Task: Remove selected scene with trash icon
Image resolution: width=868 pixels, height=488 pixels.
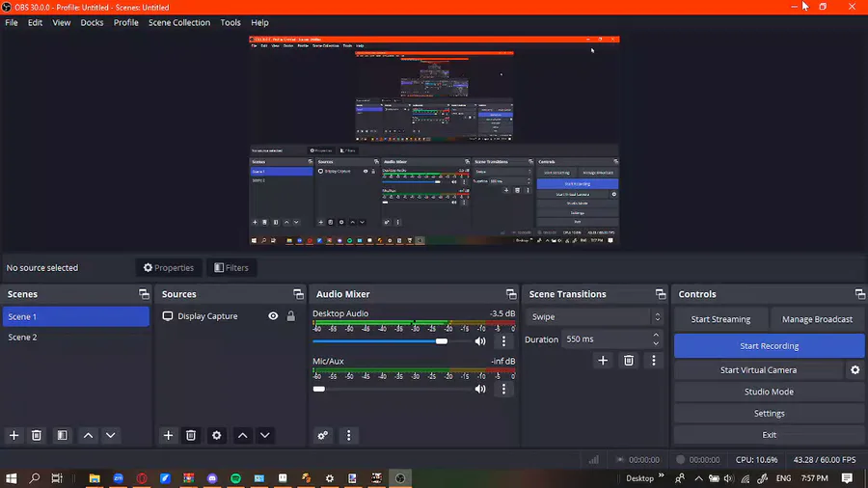Action: tap(37, 435)
